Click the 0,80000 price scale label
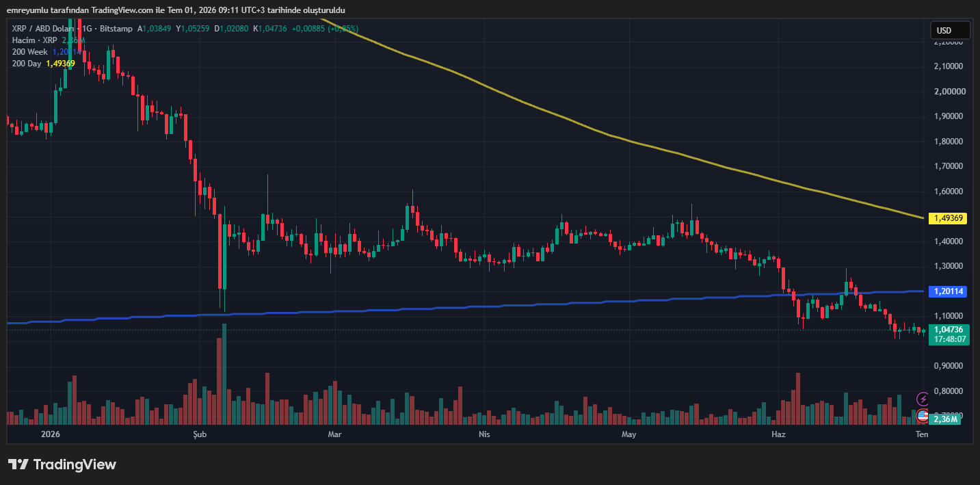The height and width of the screenshot is (485, 980). (949, 391)
